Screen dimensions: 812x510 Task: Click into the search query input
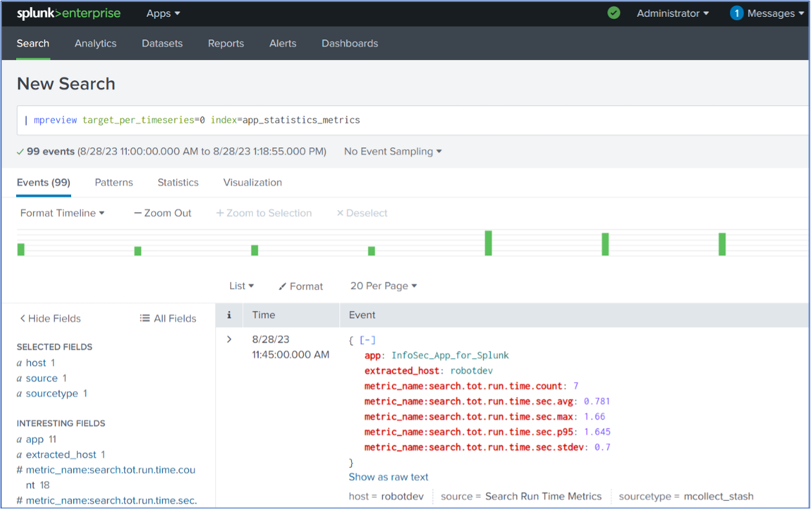[x=414, y=120]
